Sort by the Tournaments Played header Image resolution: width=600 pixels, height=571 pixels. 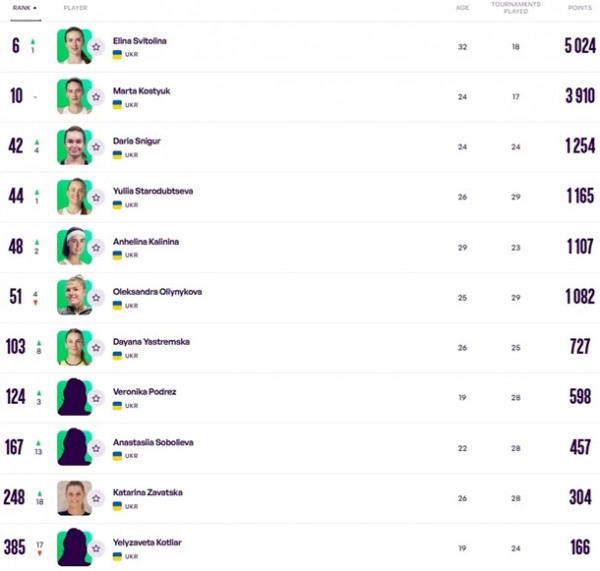coord(516,8)
